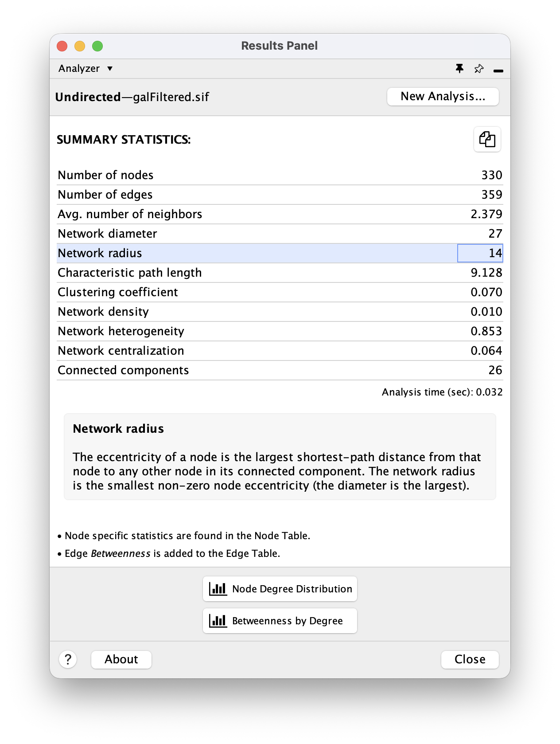
Task: Click the Node Degree Distribution chart icon
Action: tap(218, 589)
